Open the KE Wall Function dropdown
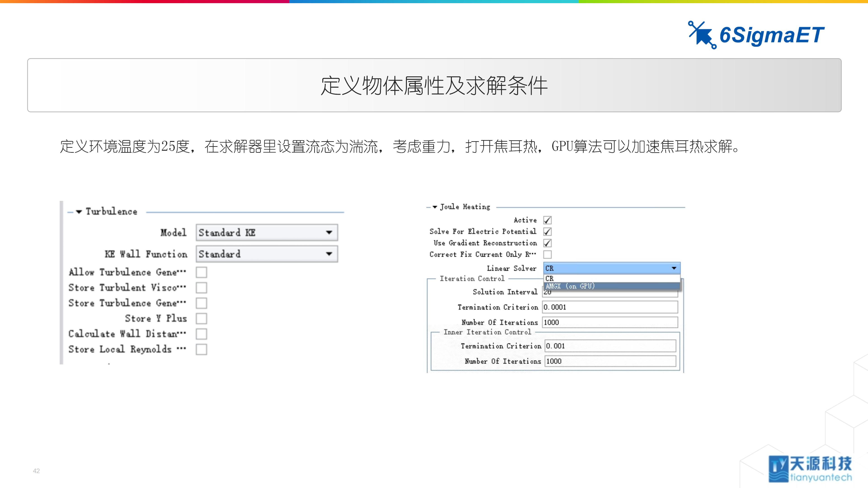 point(329,254)
